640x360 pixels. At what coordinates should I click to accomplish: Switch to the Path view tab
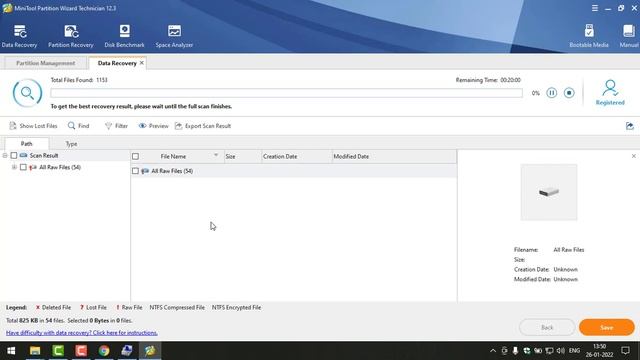click(27, 144)
